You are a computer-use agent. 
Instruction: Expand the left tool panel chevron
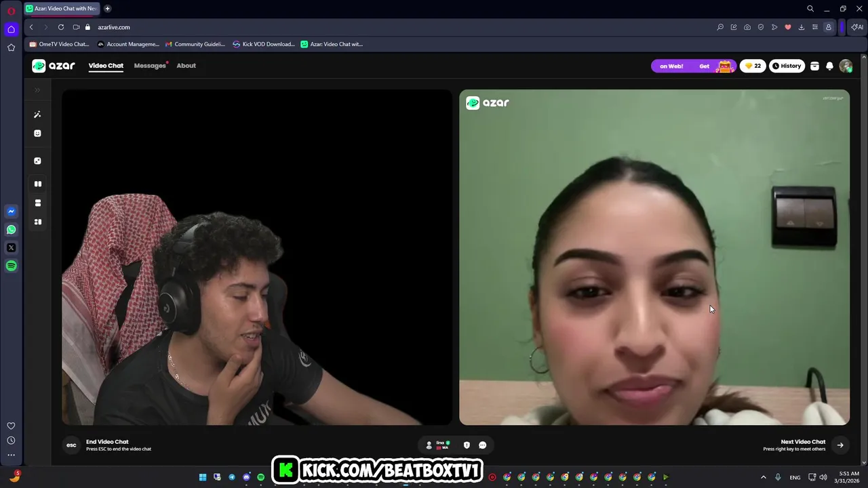[37, 89]
